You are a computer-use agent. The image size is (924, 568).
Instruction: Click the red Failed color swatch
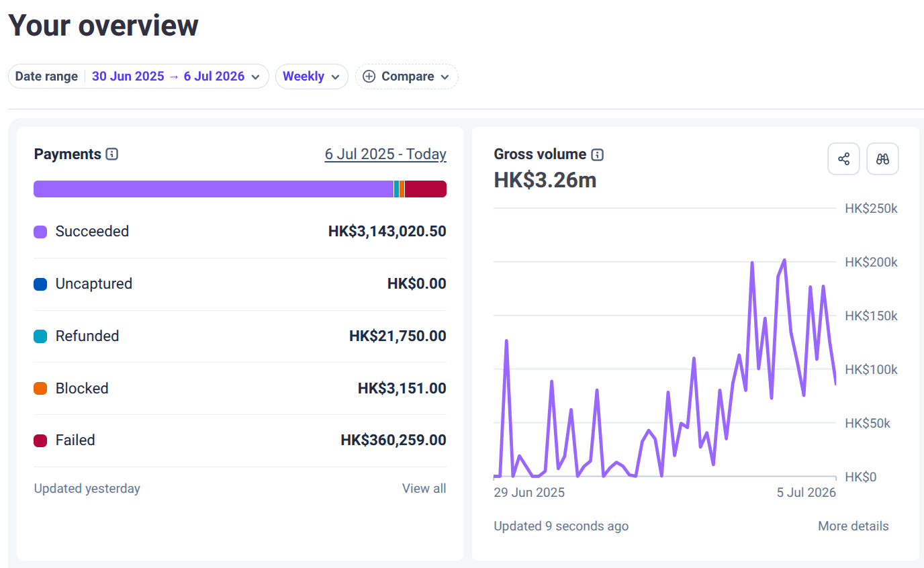(x=40, y=440)
